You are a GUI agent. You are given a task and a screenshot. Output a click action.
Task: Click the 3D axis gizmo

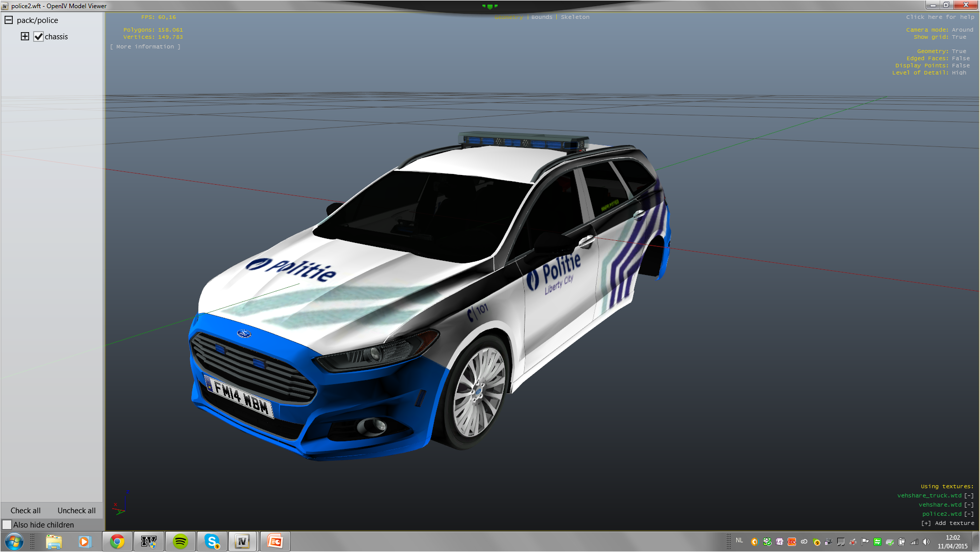[x=120, y=504]
